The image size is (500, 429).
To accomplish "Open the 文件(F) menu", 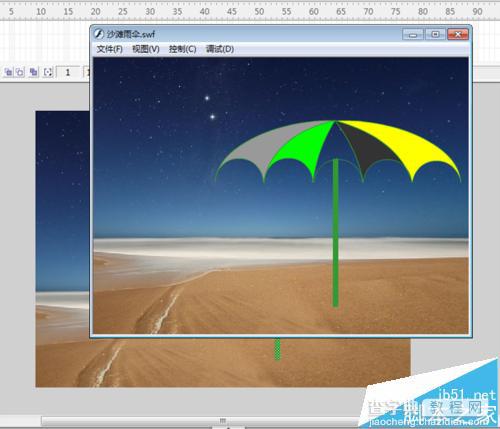I will pos(110,49).
